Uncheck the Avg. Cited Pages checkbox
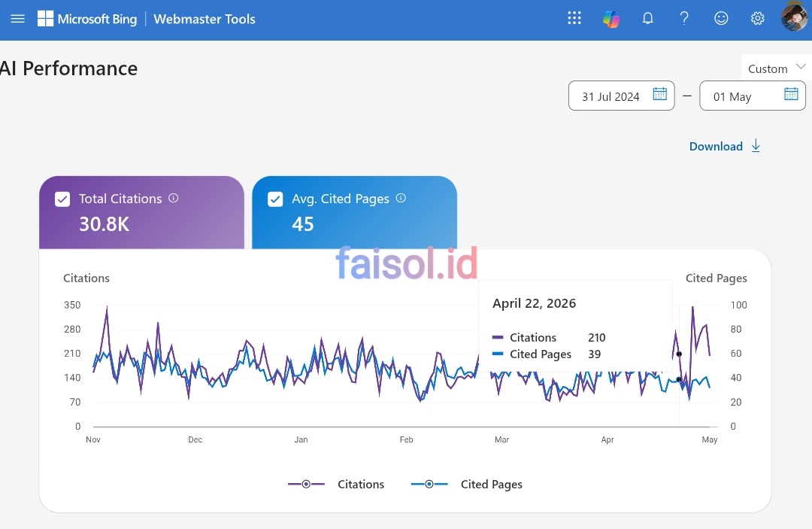812x529 pixels. pyautogui.click(x=275, y=199)
